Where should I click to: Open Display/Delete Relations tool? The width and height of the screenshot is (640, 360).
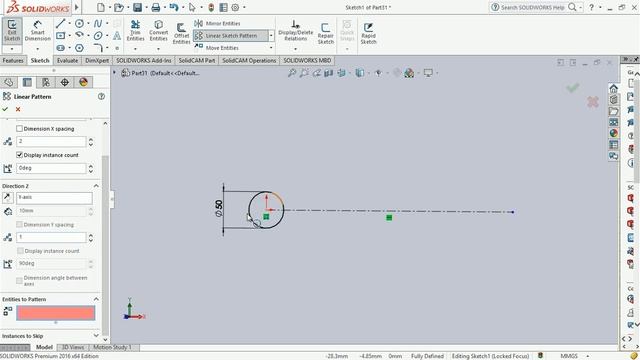point(296,31)
